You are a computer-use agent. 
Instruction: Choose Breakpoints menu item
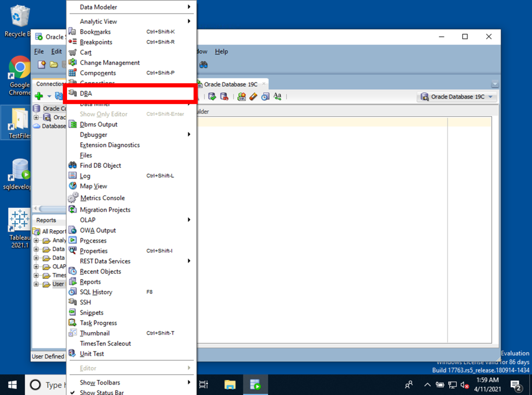click(131, 42)
